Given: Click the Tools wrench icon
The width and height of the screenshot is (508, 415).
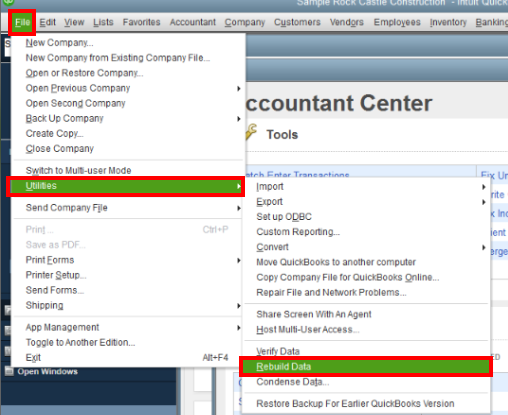Looking at the screenshot, I should point(251,132).
